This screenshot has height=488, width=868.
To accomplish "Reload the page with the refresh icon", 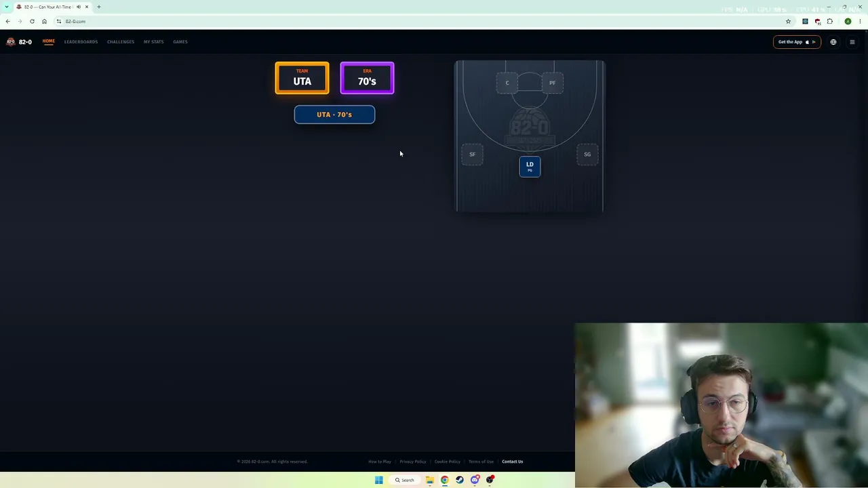I will click(32, 21).
